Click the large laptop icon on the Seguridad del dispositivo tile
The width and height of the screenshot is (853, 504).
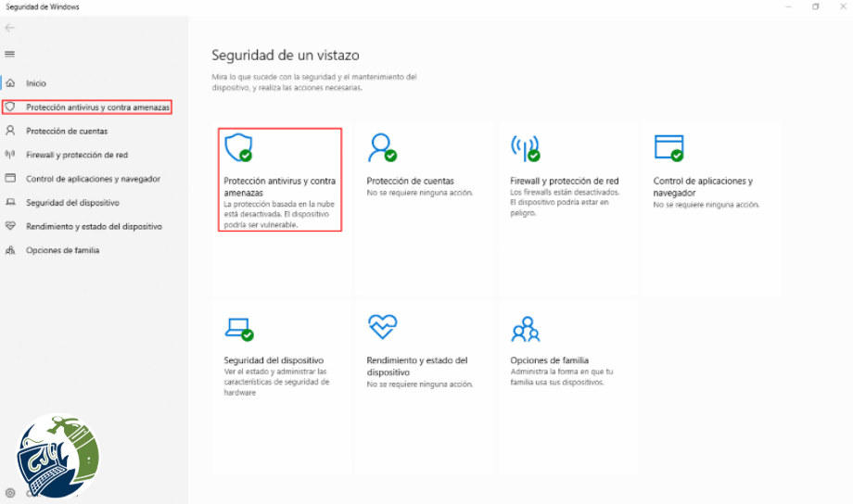(239, 329)
